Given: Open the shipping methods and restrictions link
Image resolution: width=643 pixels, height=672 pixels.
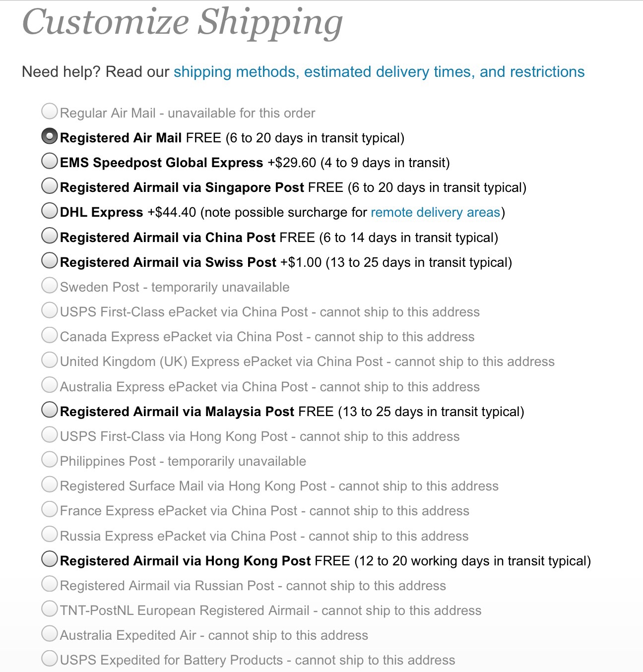Looking at the screenshot, I should pyautogui.click(x=379, y=72).
